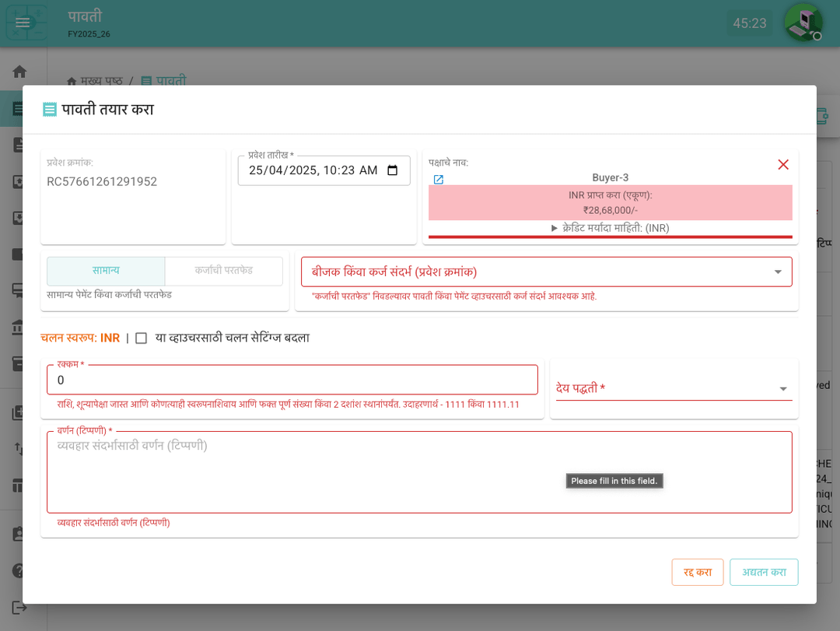Open calendar picker in प्रवेश तारीख field

tap(393, 170)
